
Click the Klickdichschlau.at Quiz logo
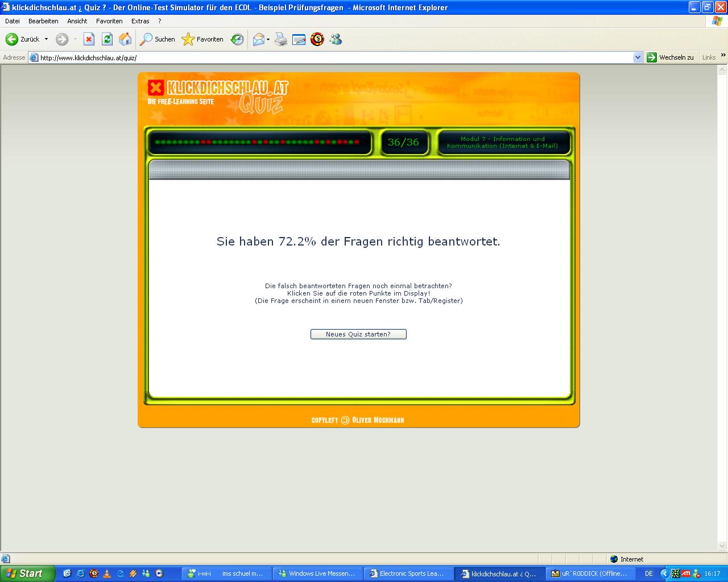click(x=218, y=95)
